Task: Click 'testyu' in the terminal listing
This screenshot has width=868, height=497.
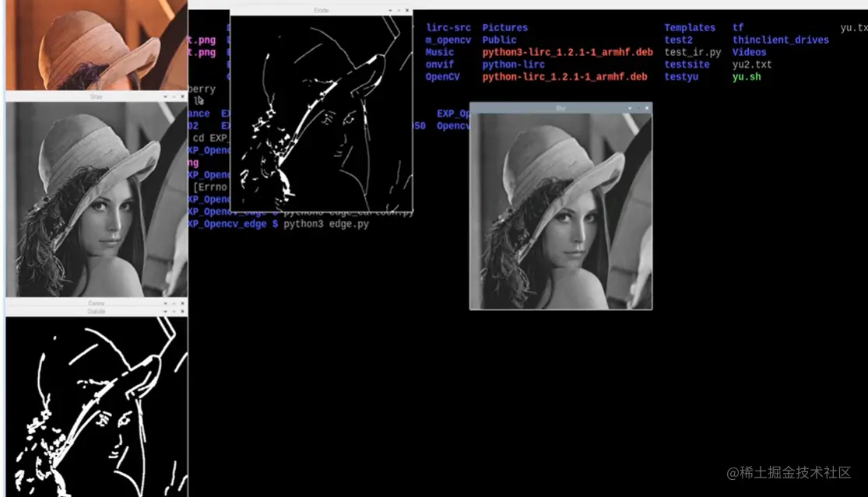Action: 681,77
